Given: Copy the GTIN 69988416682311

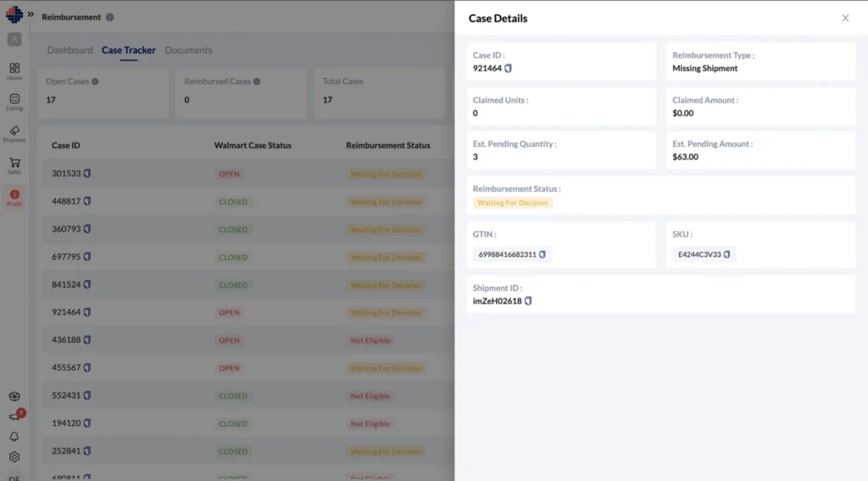Looking at the screenshot, I should (542, 254).
